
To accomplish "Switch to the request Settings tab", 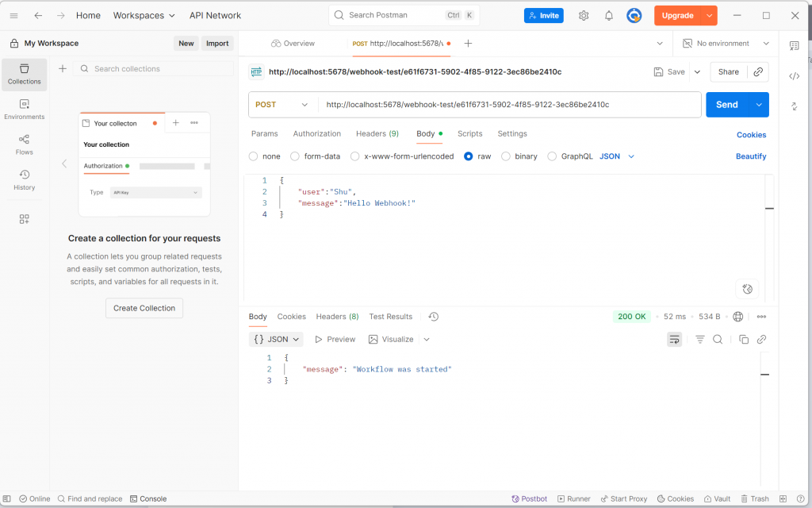I will click(512, 133).
